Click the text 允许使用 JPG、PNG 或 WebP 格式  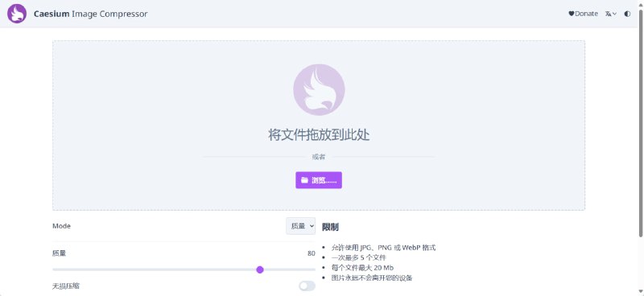[383, 248]
